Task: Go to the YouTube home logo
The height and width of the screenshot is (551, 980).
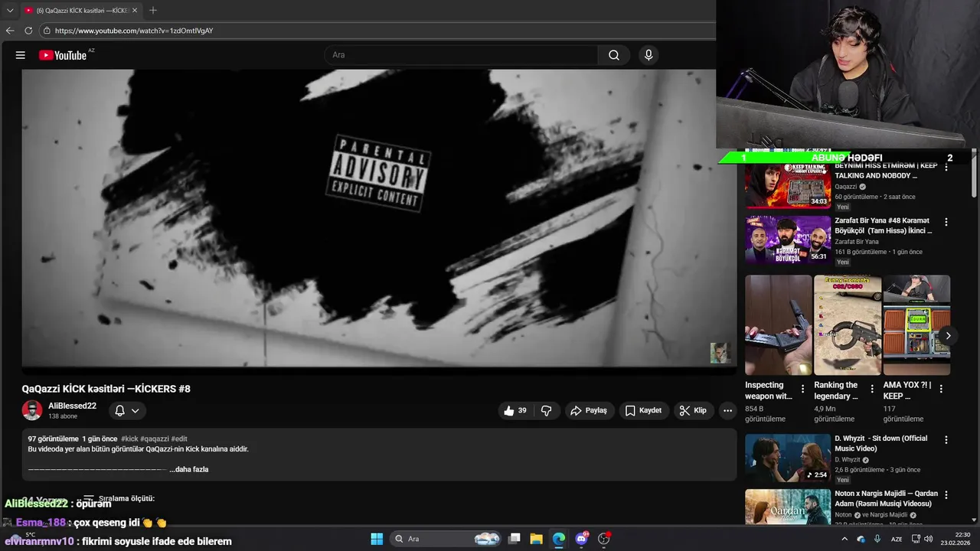Action: pyautogui.click(x=63, y=55)
